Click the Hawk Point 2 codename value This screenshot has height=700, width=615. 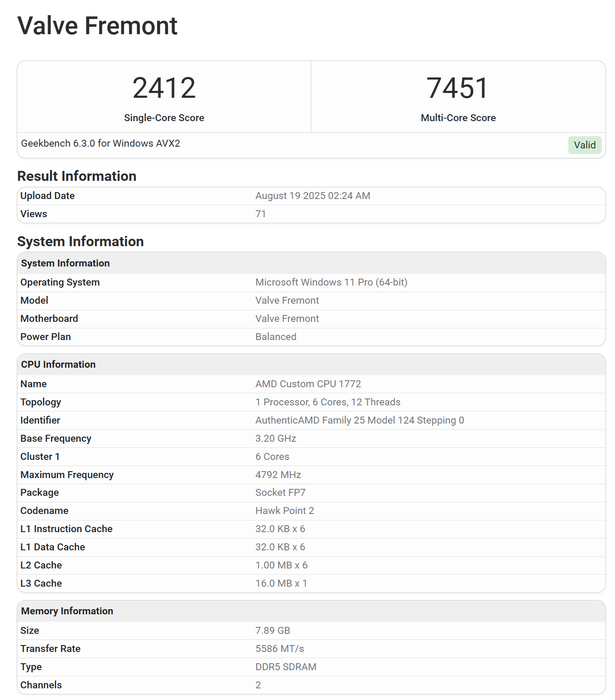point(284,511)
